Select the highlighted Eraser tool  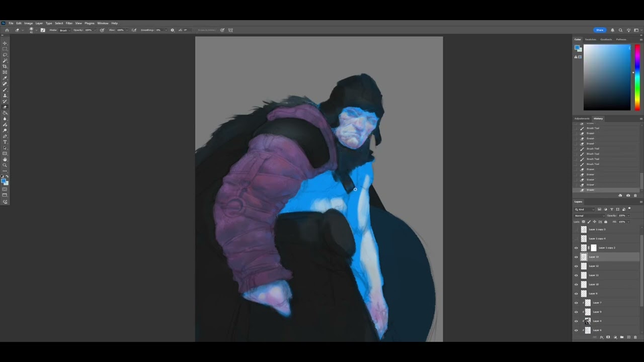tap(5, 107)
